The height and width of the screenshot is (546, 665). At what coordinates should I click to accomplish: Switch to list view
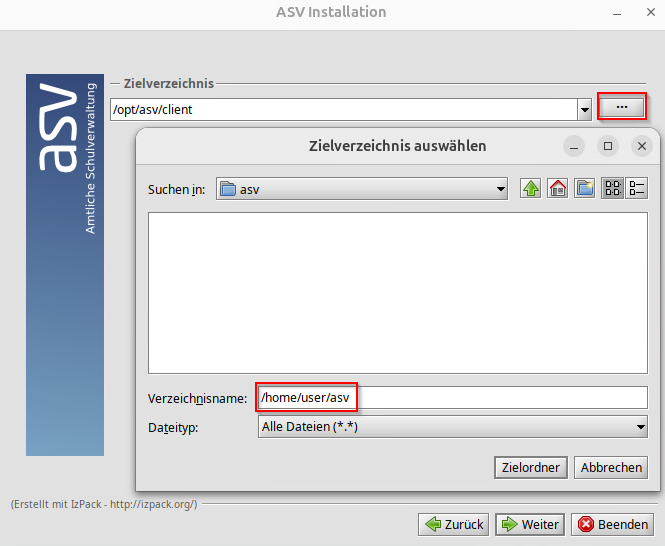coord(612,189)
